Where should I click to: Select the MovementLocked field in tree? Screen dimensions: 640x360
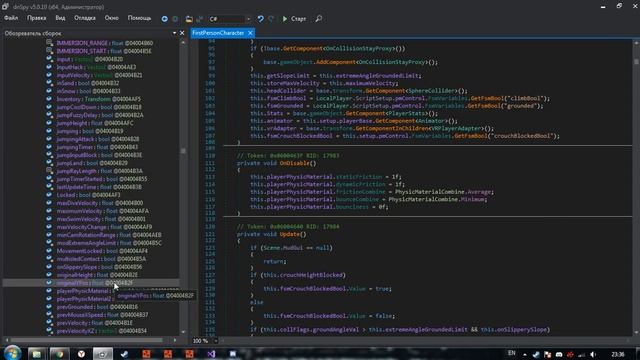(102, 251)
